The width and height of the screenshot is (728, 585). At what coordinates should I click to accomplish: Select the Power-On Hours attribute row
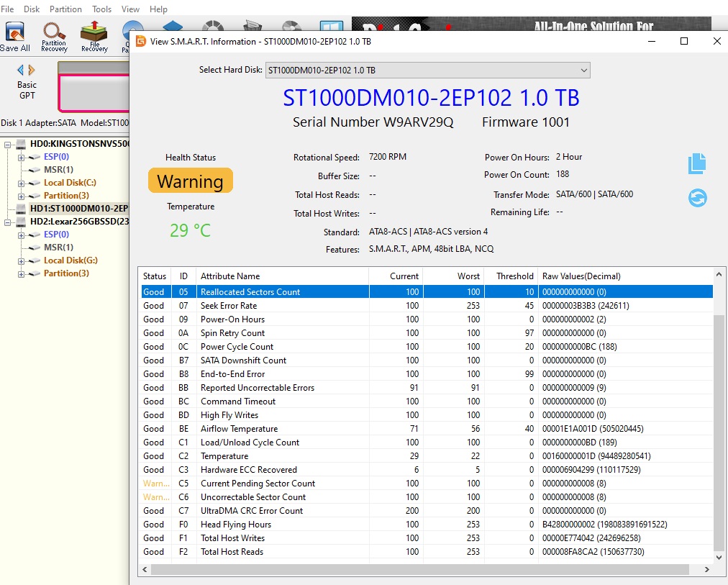pos(426,319)
